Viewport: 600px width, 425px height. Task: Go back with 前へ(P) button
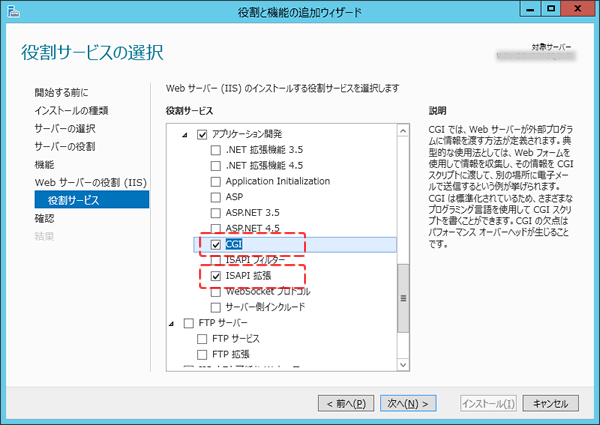pyautogui.click(x=346, y=403)
